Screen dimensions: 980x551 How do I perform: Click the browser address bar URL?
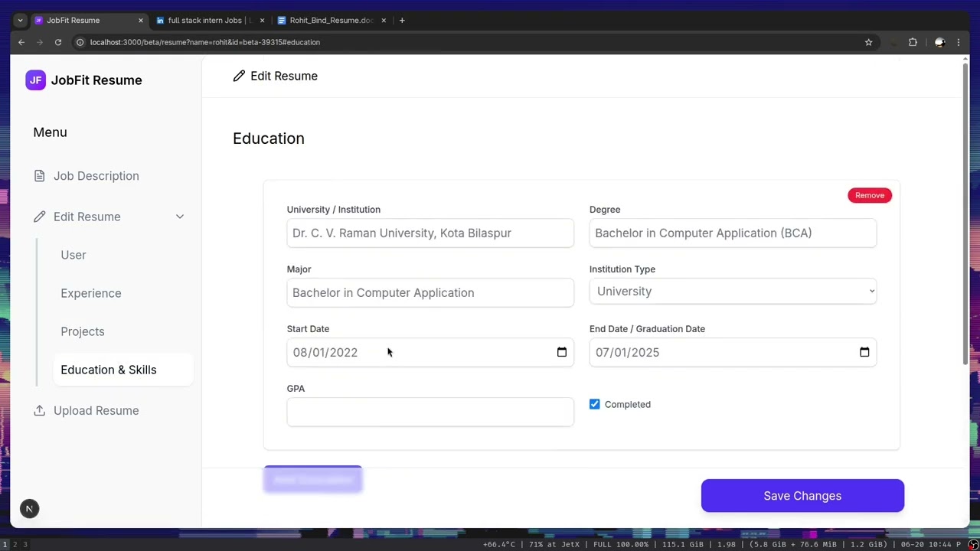coord(205,42)
